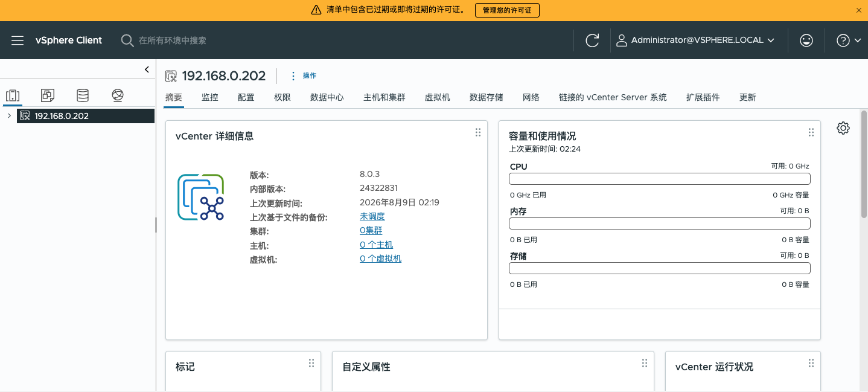The height and width of the screenshot is (392, 868).
Task: Click version value 8.0.3
Action: (369, 175)
